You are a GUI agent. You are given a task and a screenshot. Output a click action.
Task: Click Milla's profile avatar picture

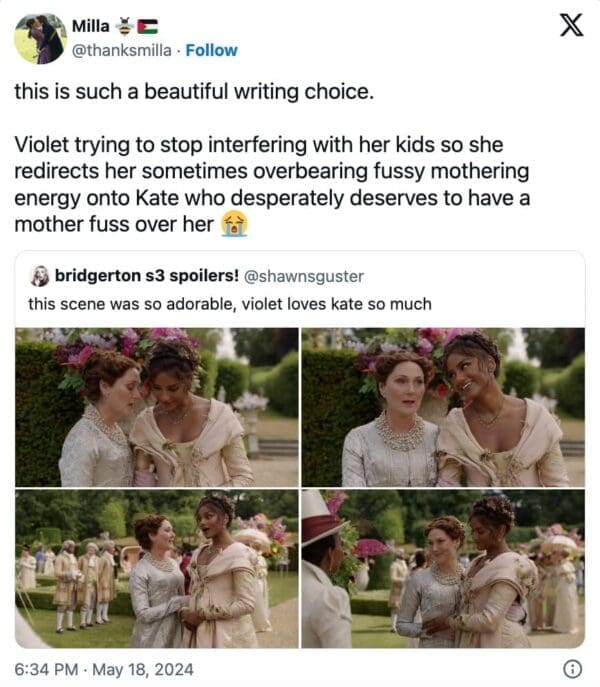click(39, 39)
